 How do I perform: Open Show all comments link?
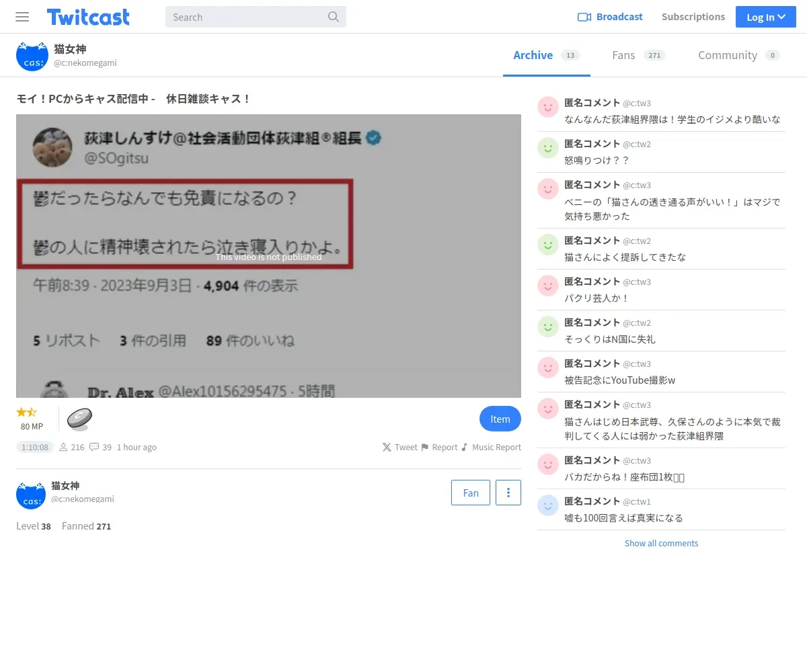point(661,543)
